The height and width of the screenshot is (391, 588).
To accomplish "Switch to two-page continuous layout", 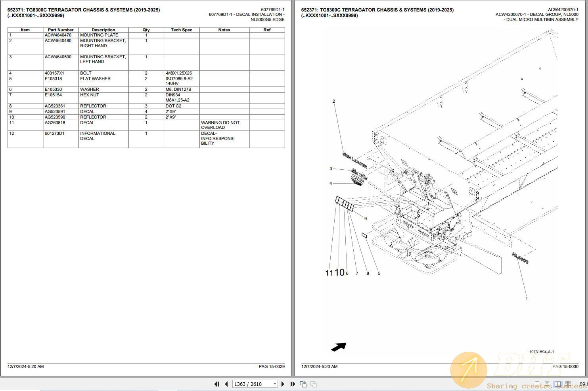I will tap(568, 384).
